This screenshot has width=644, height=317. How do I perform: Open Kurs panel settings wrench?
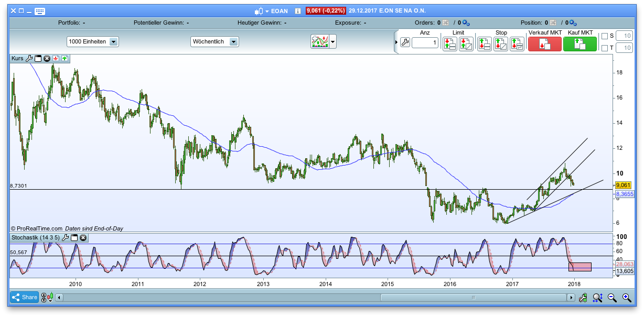pyautogui.click(x=29, y=59)
